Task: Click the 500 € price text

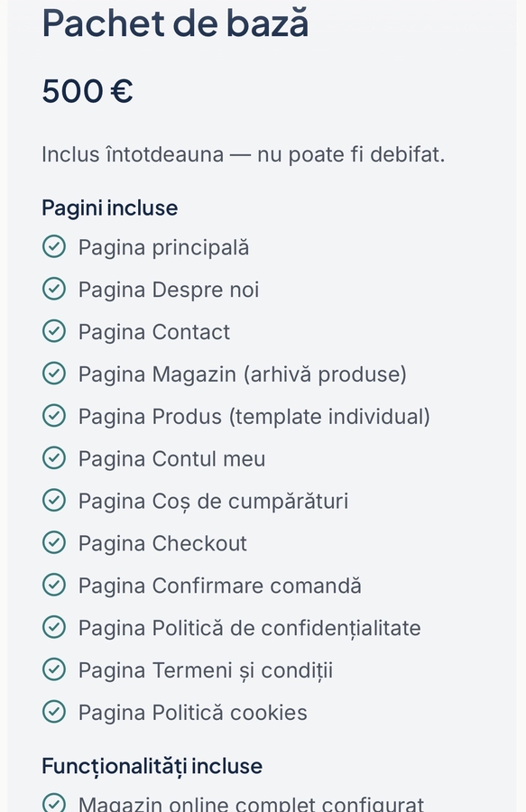Action: (88, 91)
